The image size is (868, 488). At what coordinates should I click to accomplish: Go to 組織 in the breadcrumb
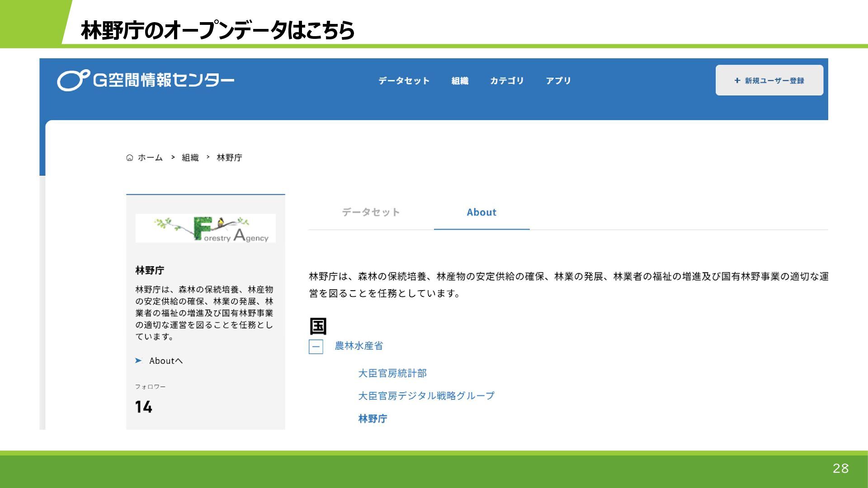pos(190,158)
